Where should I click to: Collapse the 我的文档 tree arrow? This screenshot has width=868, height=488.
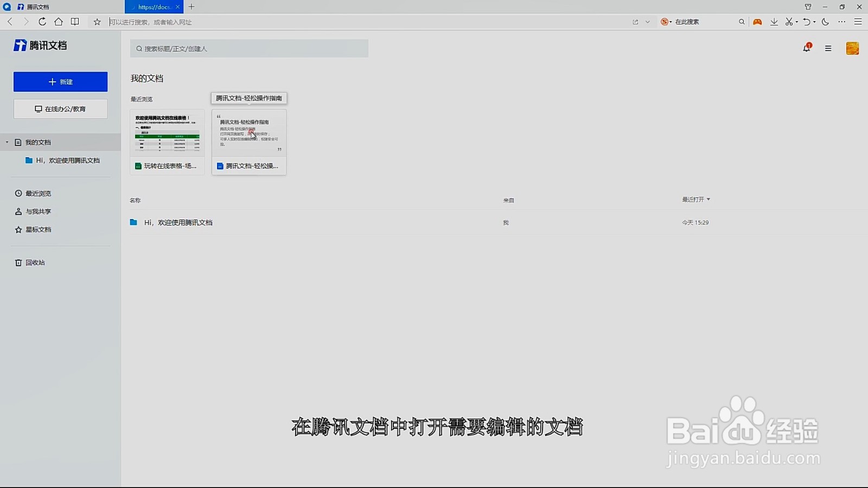tap(7, 143)
